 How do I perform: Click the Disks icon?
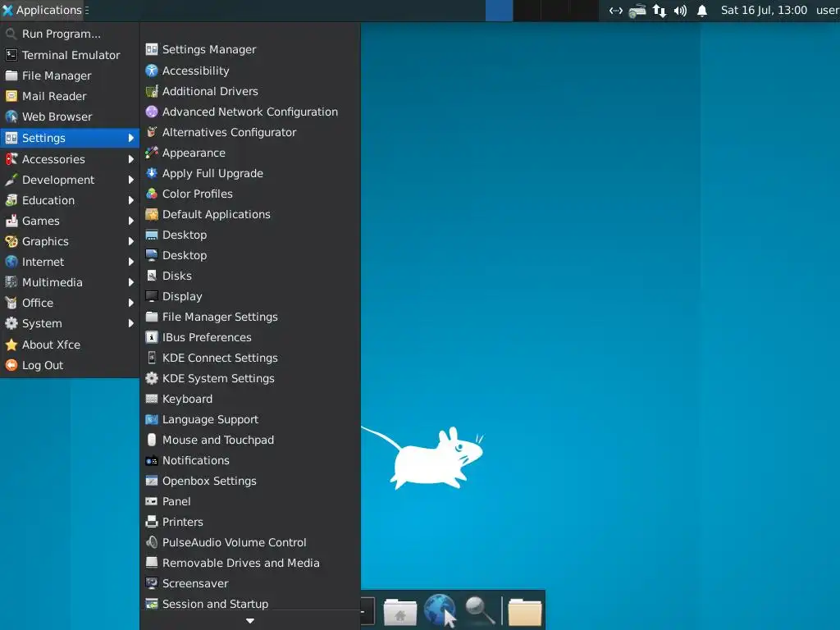click(x=152, y=276)
